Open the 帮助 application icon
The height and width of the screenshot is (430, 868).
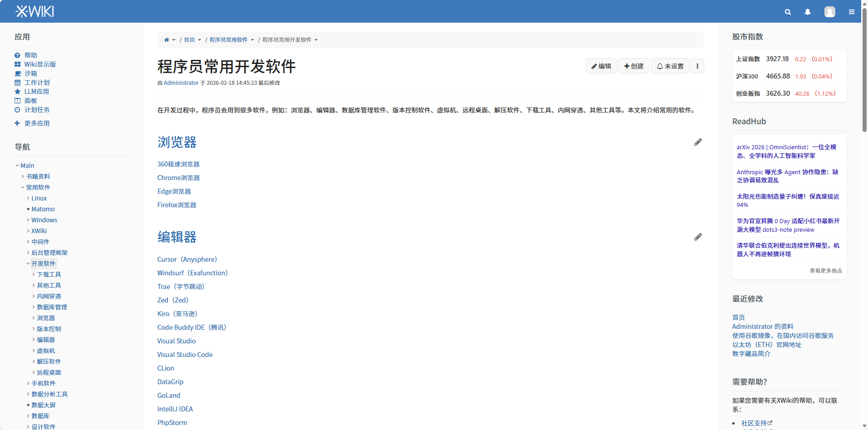pyautogui.click(x=17, y=55)
